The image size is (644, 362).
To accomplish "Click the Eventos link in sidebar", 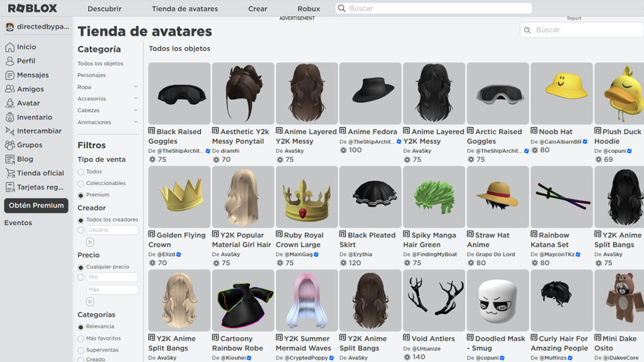I will click(18, 223).
